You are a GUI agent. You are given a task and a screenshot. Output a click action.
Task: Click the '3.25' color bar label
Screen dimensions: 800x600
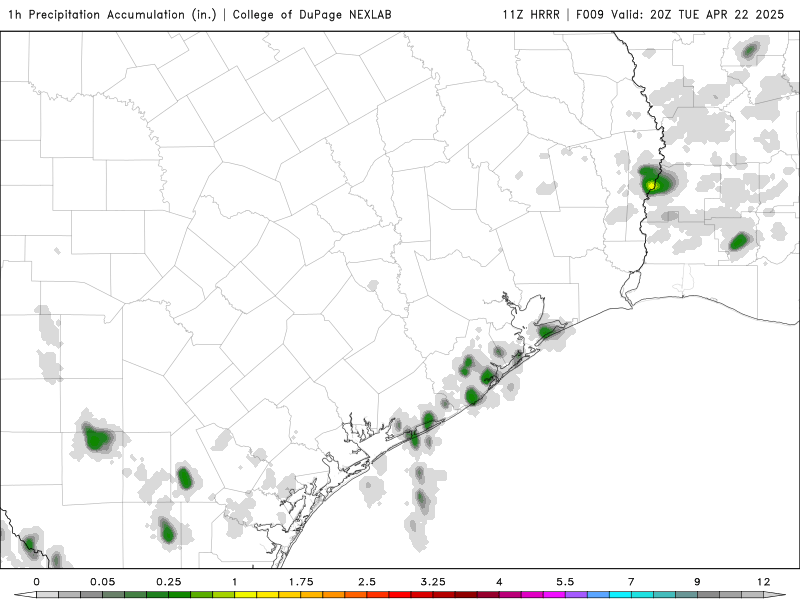click(x=433, y=582)
